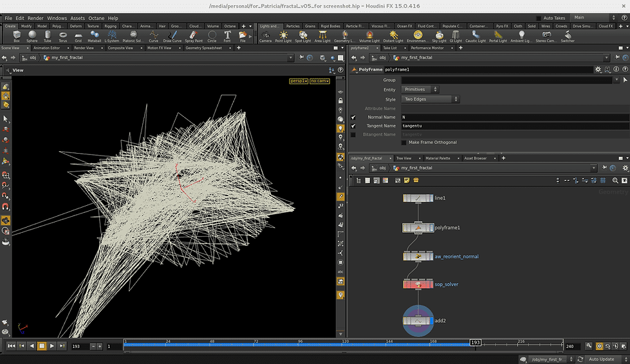The image size is (630, 364).
Task: Add a Portal Light from the shelf
Action: (498, 37)
